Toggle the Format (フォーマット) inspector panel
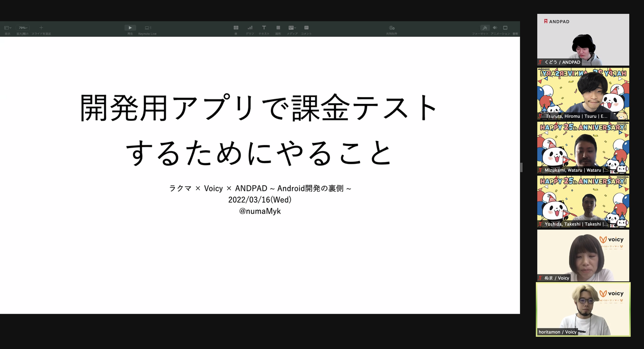This screenshot has width=644, height=349. click(484, 28)
